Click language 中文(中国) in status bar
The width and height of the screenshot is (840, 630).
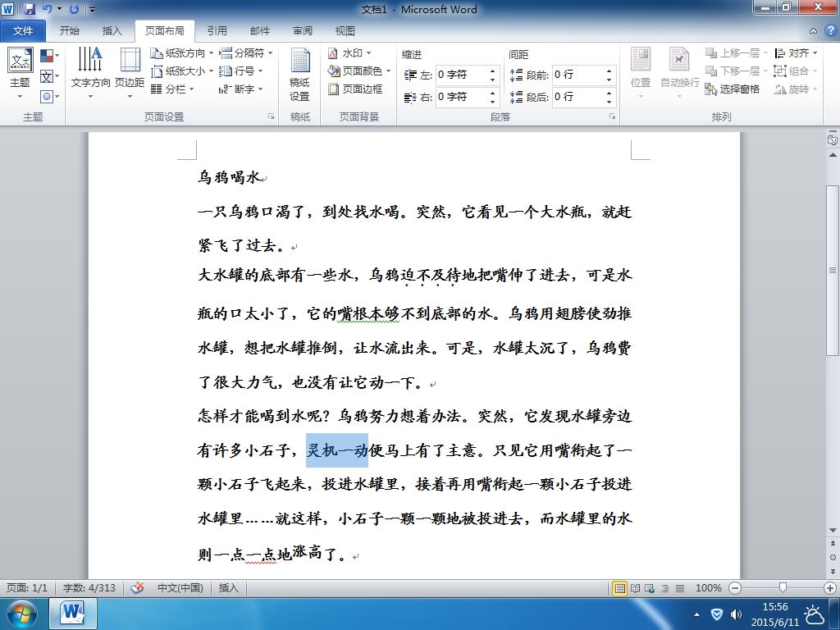(180, 587)
